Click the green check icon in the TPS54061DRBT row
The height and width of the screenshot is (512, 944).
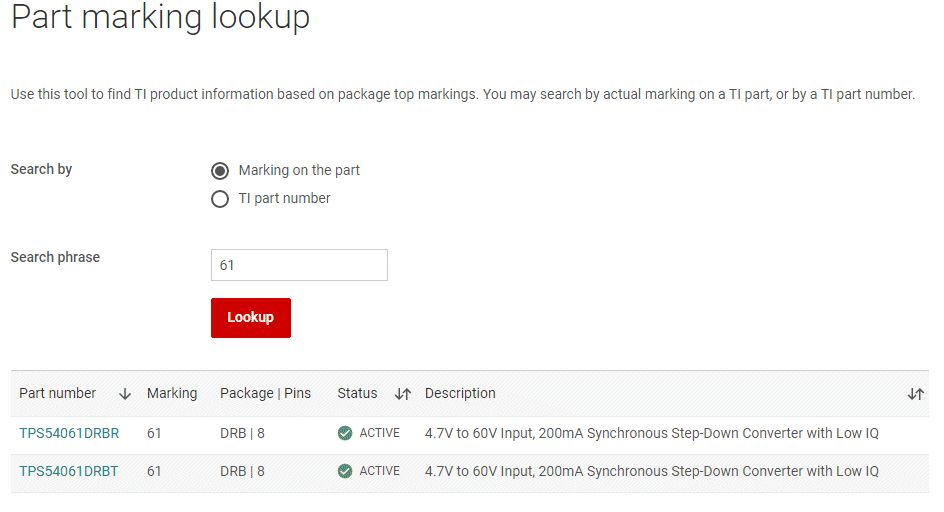pyautogui.click(x=345, y=471)
